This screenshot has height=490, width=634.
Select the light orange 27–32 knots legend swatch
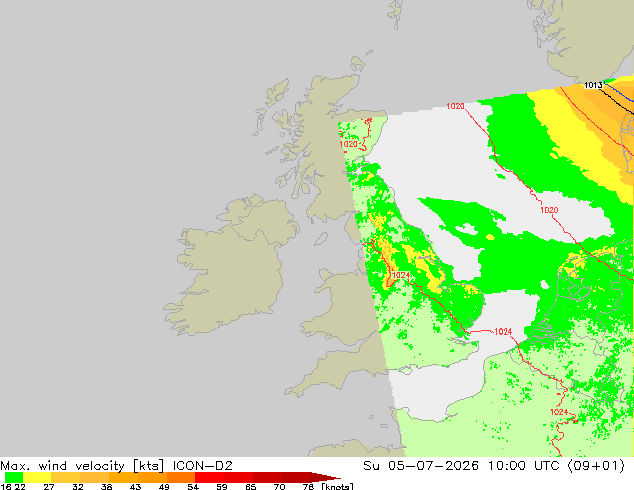pyautogui.click(x=66, y=477)
